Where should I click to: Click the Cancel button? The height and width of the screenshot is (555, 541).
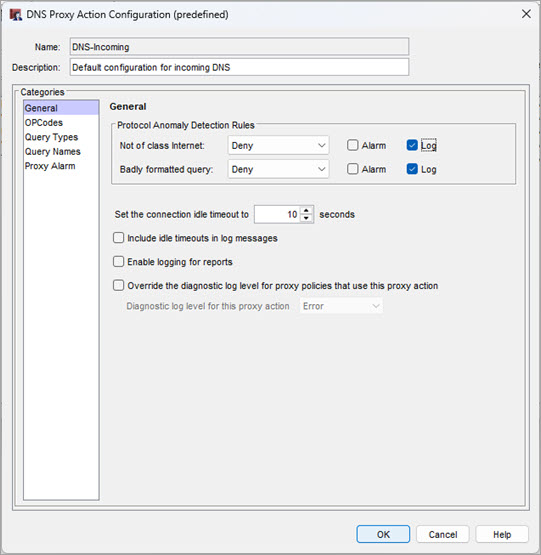pos(443,534)
